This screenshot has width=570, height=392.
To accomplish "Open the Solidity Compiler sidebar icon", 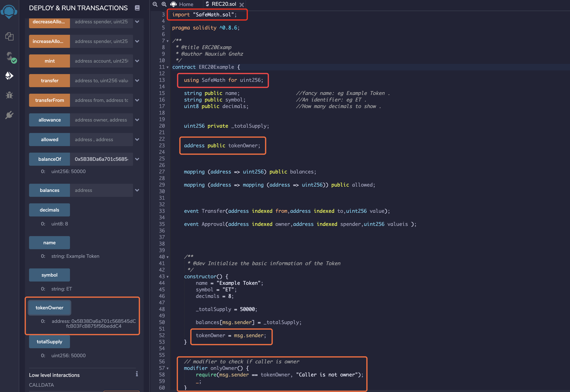I will click(x=10, y=57).
